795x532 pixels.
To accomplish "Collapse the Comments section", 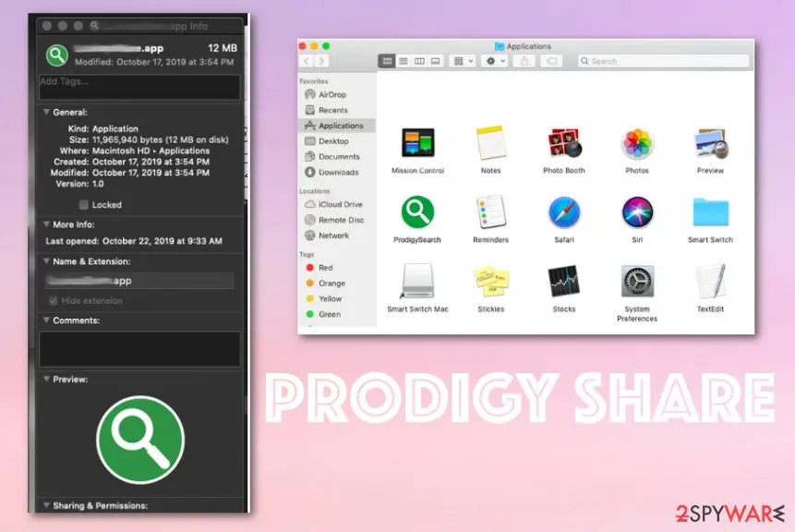I will pyautogui.click(x=47, y=320).
